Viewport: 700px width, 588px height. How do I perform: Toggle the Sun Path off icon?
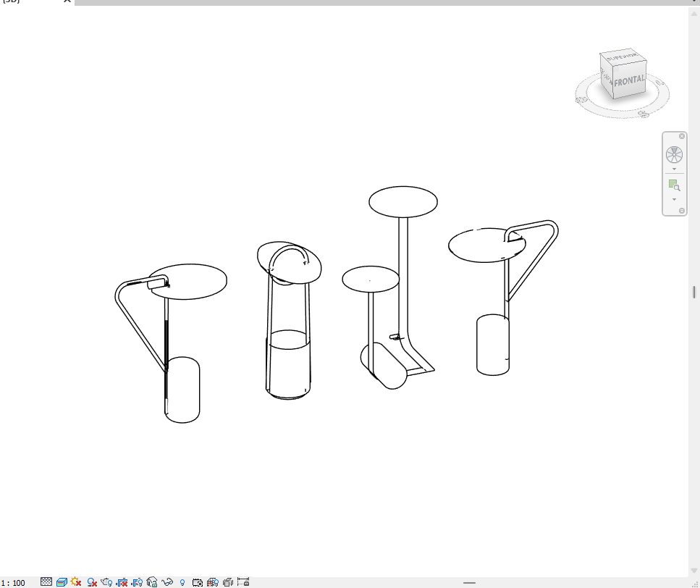click(x=76, y=581)
